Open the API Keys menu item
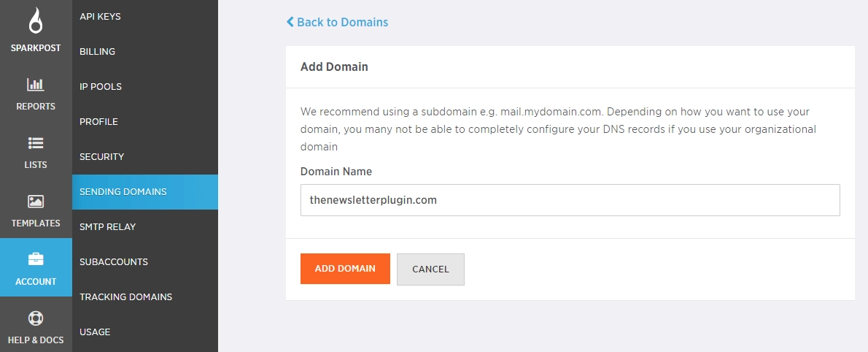This screenshot has width=868, height=352. click(x=100, y=16)
